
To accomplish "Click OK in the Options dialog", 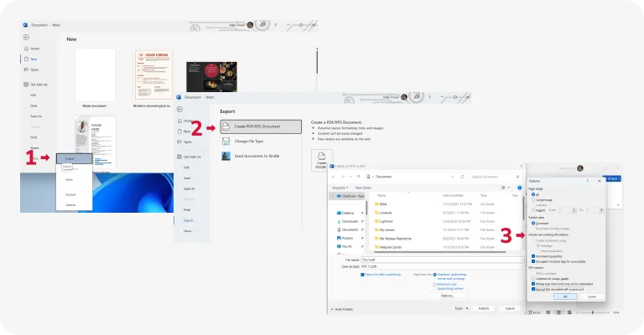I will (x=565, y=296).
